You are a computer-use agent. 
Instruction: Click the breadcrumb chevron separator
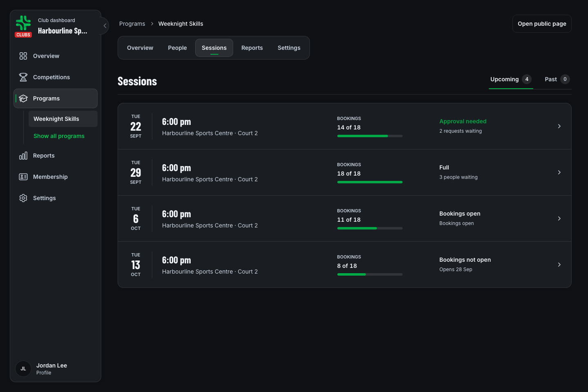152,24
